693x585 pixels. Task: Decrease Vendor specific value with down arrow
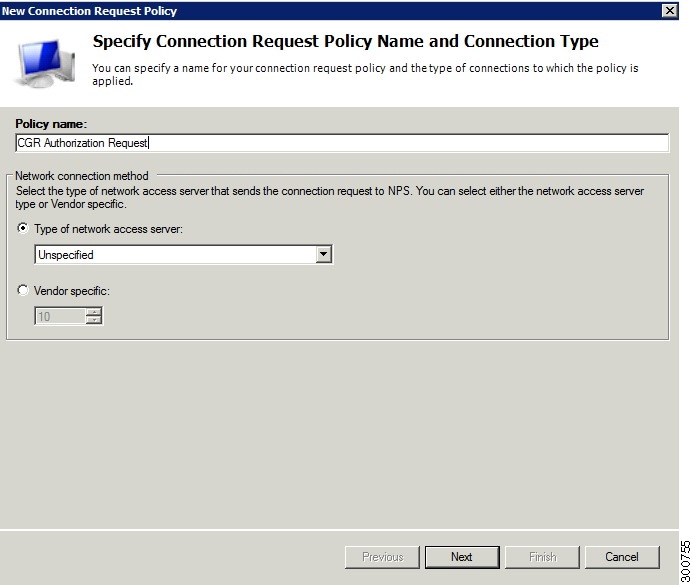click(x=94, y=320)
